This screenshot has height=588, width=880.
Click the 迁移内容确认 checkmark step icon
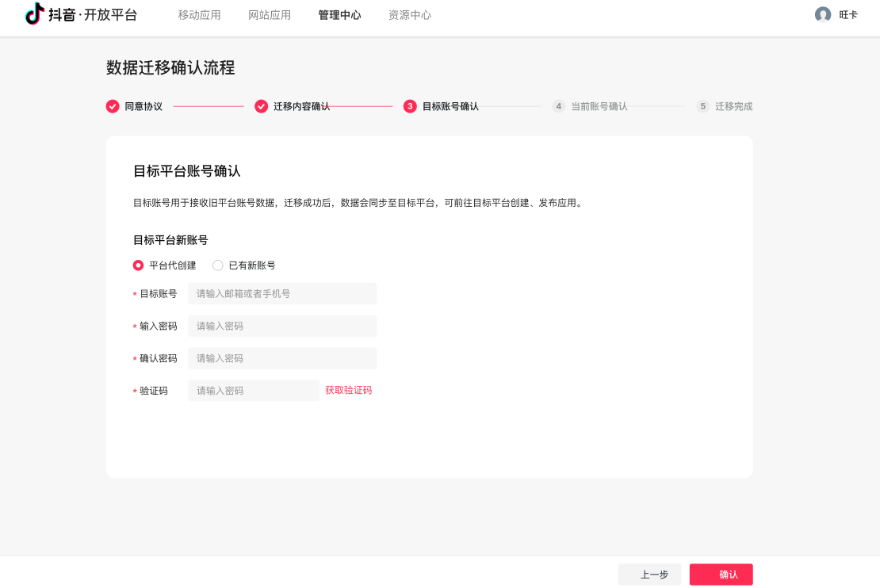(261, 106)
